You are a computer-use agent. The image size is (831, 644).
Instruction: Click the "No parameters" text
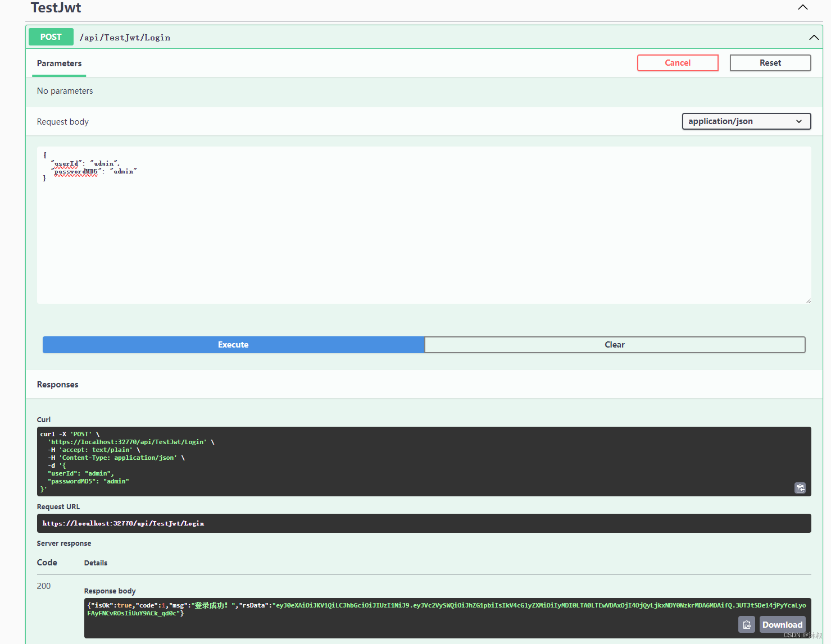65,91
